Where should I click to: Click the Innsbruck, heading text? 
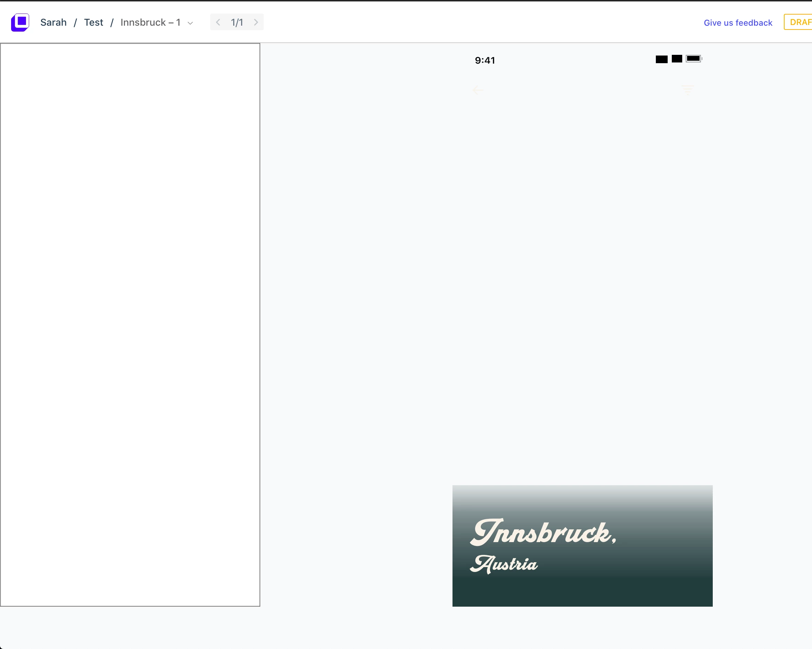click(543, 533)
